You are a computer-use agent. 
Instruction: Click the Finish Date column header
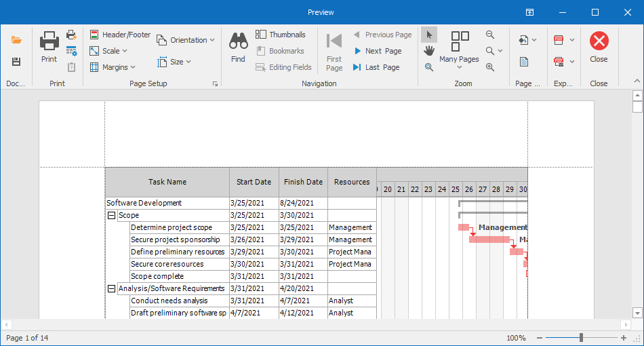tap(303, 182)
